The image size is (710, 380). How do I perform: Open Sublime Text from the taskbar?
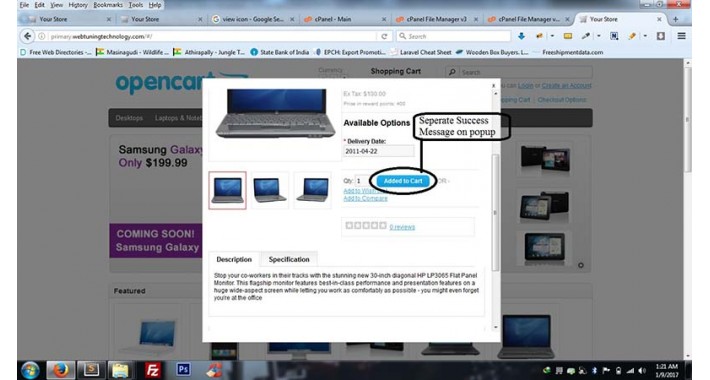[91, 370]
